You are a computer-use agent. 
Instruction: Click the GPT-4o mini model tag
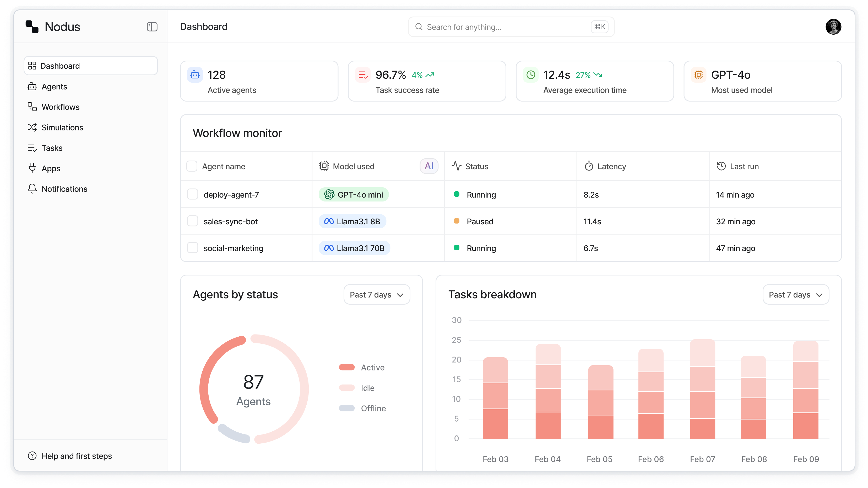[x=353, y=195]
